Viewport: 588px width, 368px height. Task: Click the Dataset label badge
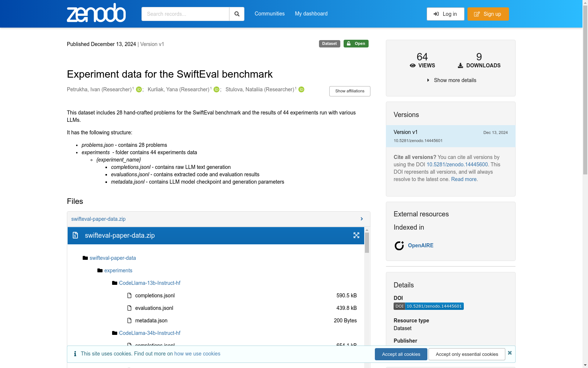tap(330, 43)
